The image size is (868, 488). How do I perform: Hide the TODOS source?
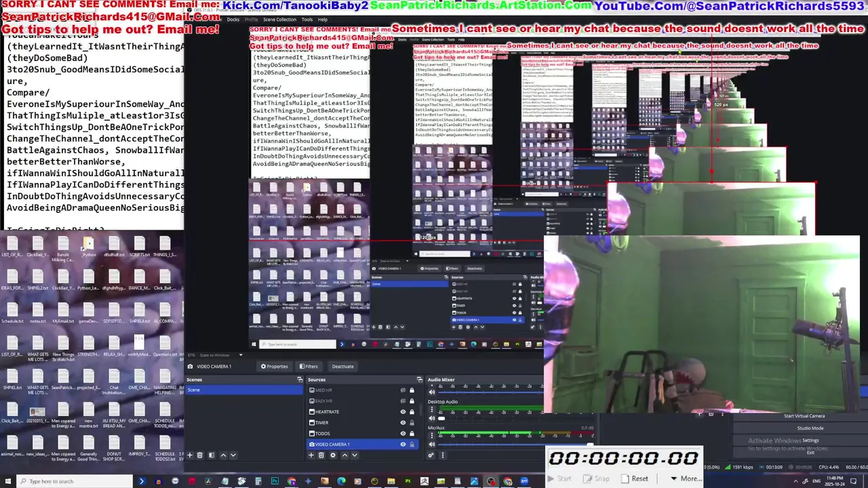pyautogui.click(x=403, y=434)
